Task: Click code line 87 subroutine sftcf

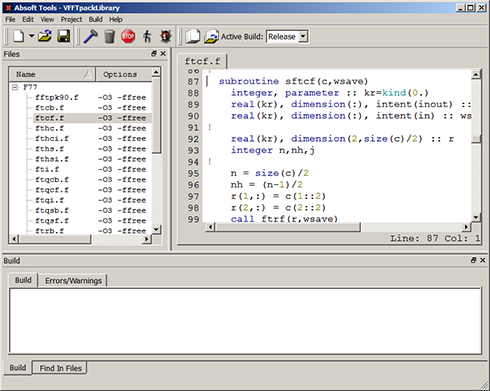Action: (x=293, y=81)
